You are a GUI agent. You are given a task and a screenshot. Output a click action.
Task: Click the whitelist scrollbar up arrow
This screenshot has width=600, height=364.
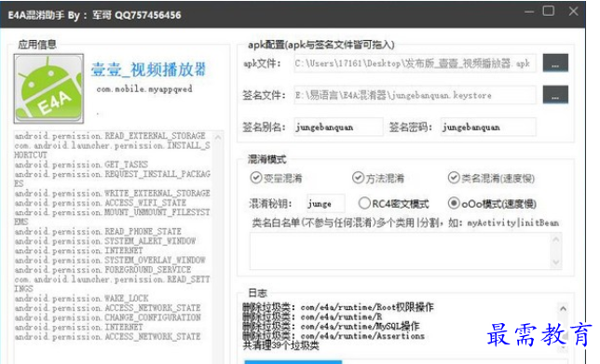(x=556, y=239)
